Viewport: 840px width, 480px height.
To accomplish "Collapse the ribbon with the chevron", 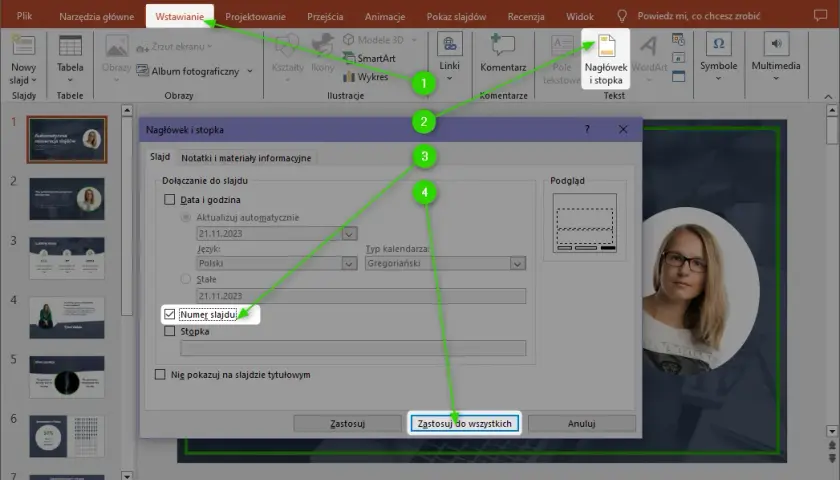I will (x=828, y=97).
